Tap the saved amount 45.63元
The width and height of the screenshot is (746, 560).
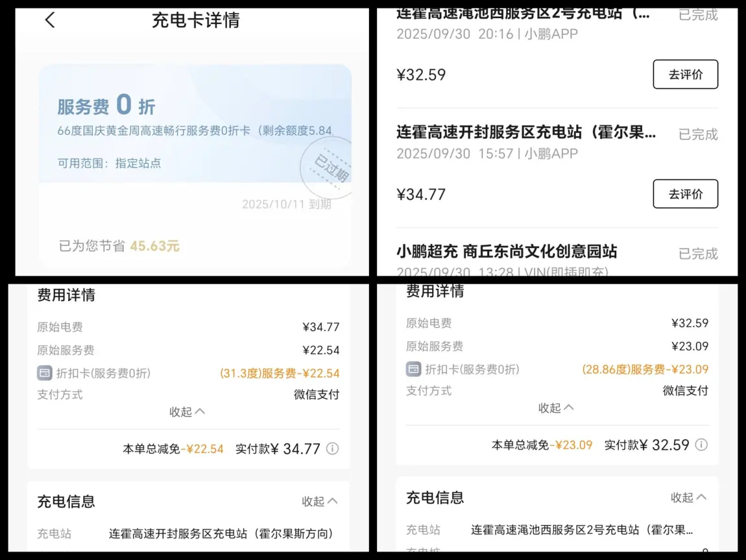click(154, 246)
